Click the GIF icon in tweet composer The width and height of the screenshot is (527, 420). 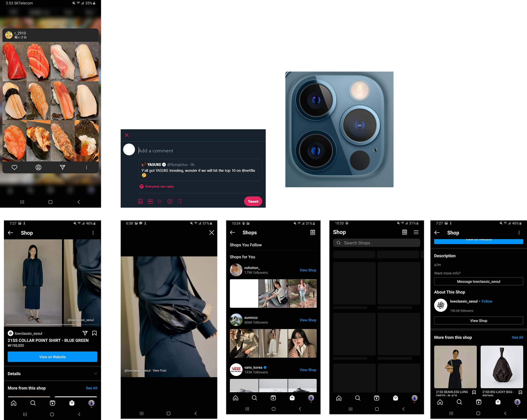(150, 201)
